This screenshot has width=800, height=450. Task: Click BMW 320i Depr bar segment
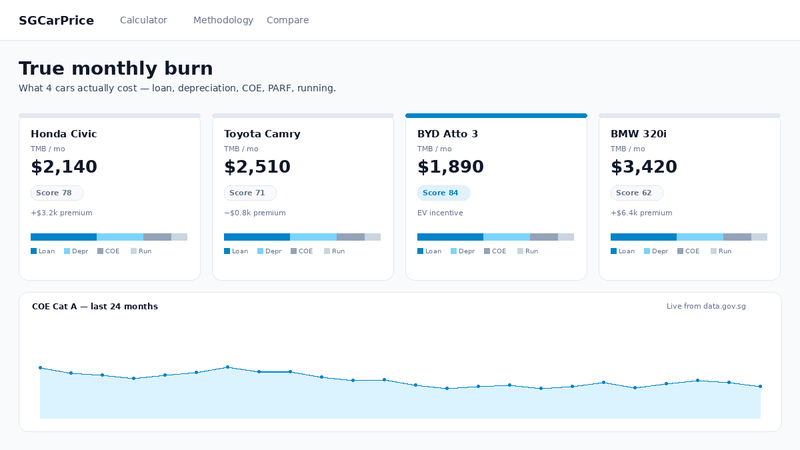tap(700, 237)
